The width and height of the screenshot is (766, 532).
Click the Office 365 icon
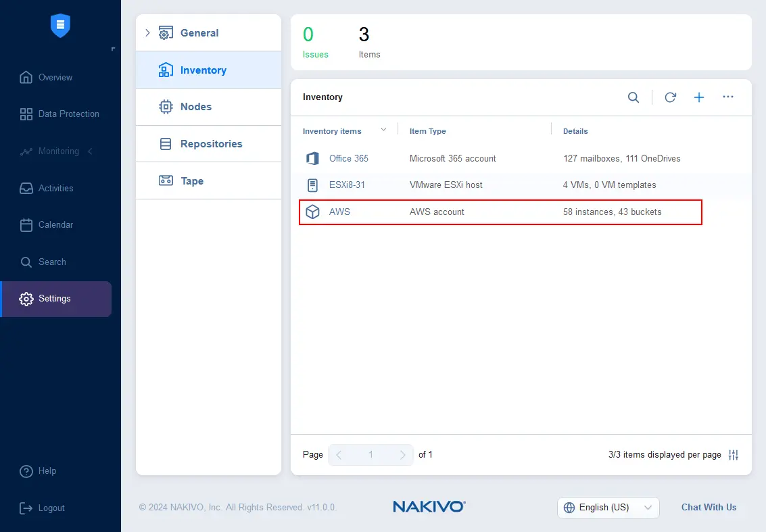pos(312,158)
